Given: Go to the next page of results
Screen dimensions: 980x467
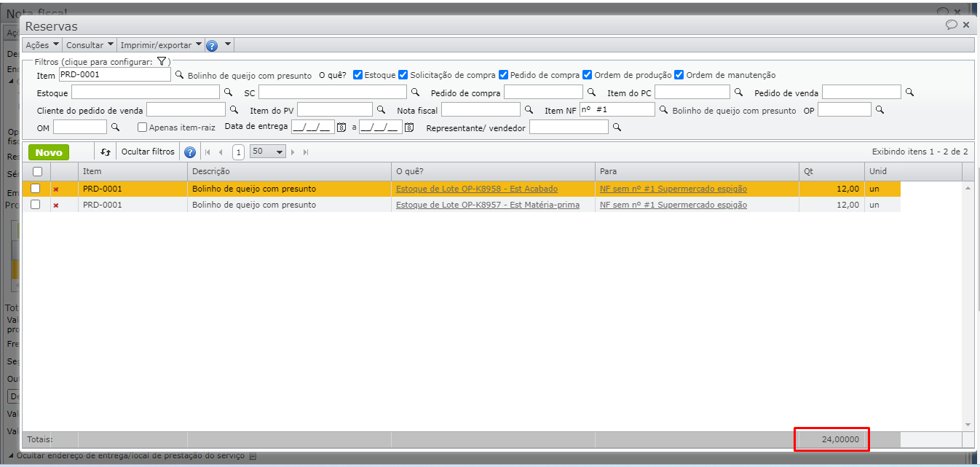Looking at the screenshot, I should pyautogui.click(x=293, y=152).
